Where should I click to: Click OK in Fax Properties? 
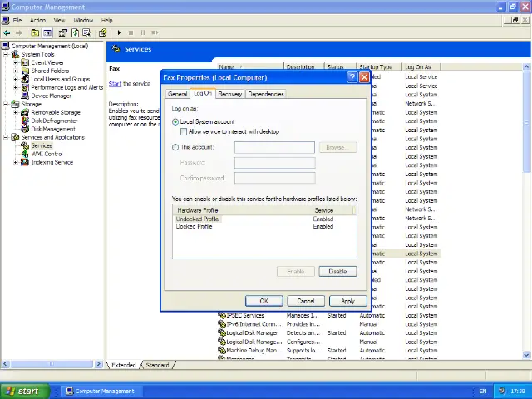[x=264, y=301]
